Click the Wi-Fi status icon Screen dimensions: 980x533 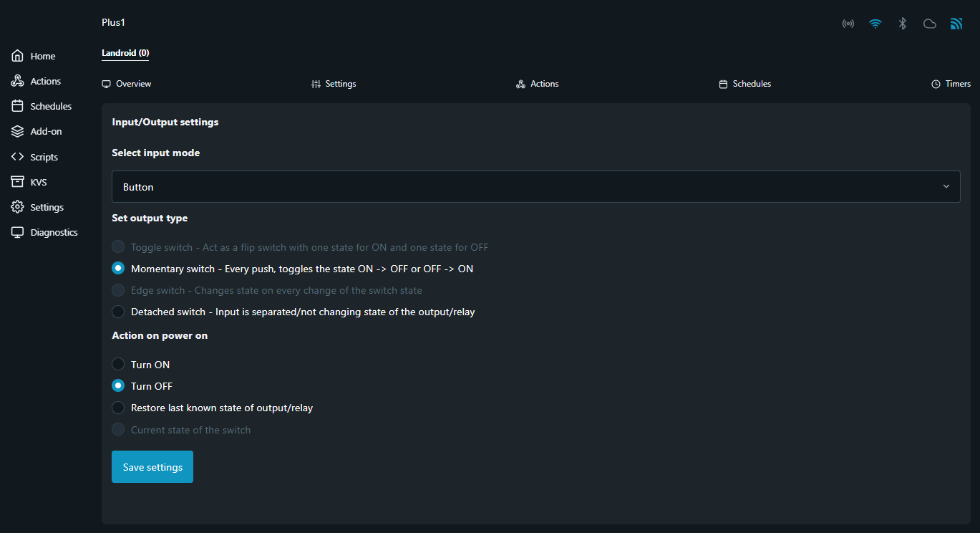(875, 24)
